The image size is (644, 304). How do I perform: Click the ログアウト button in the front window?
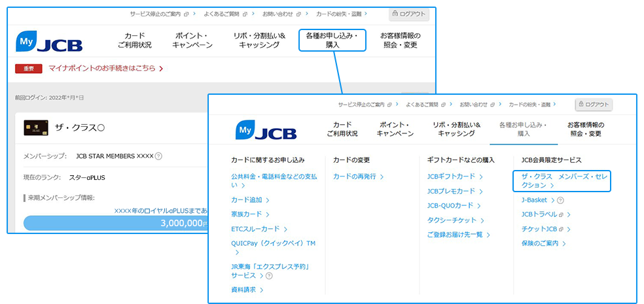[594, 105]
